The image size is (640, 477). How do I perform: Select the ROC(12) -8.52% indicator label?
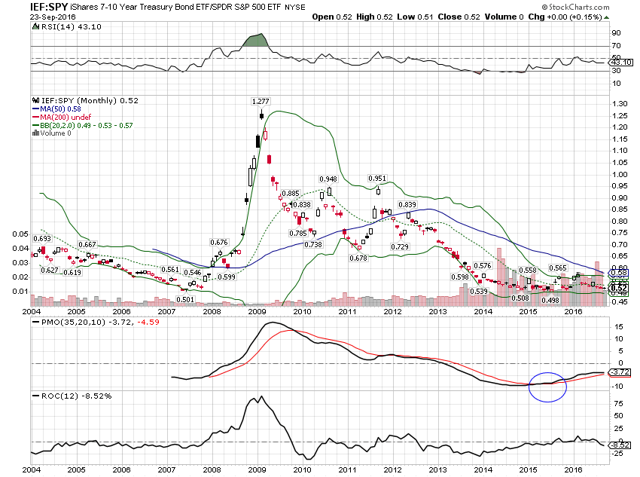tap(76, 396)
